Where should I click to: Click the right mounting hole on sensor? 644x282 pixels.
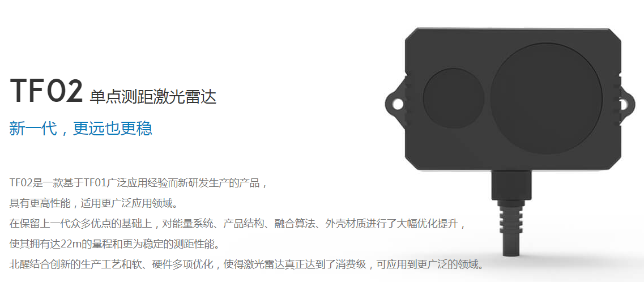click(624, 105)
